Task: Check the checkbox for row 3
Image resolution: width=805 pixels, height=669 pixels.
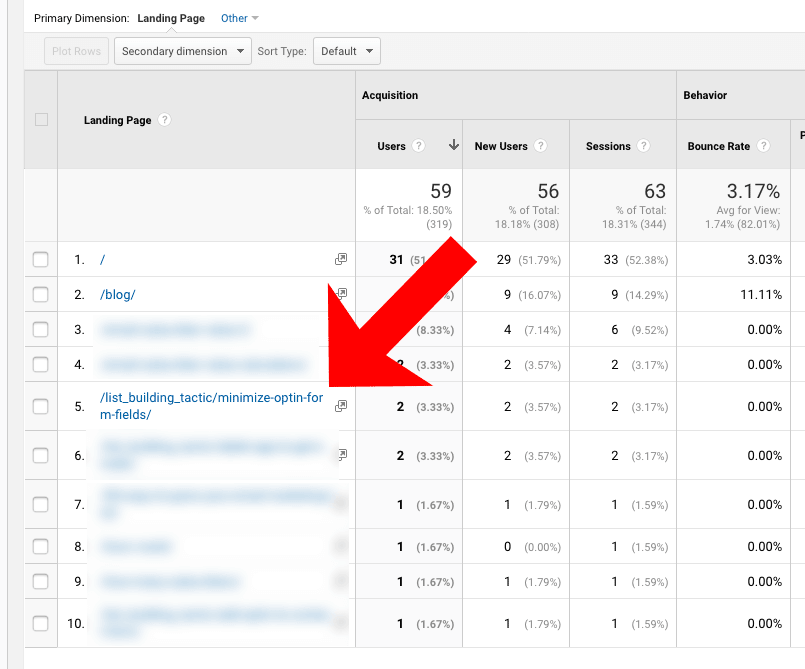Action: tap(41, 329)
